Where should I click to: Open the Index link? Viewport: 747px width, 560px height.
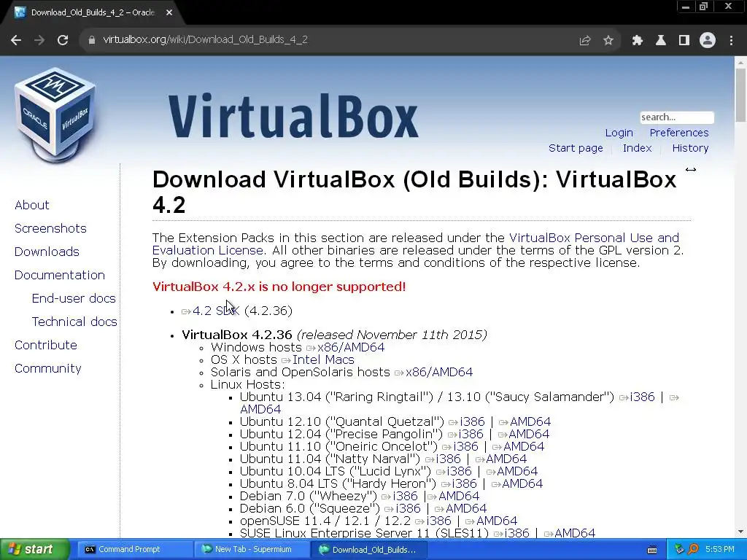(x=637, y=148)
